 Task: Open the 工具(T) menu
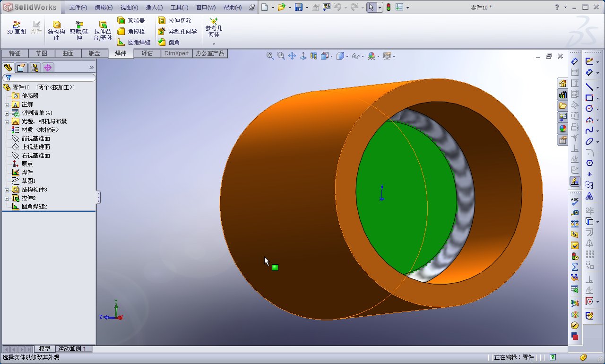179,8
